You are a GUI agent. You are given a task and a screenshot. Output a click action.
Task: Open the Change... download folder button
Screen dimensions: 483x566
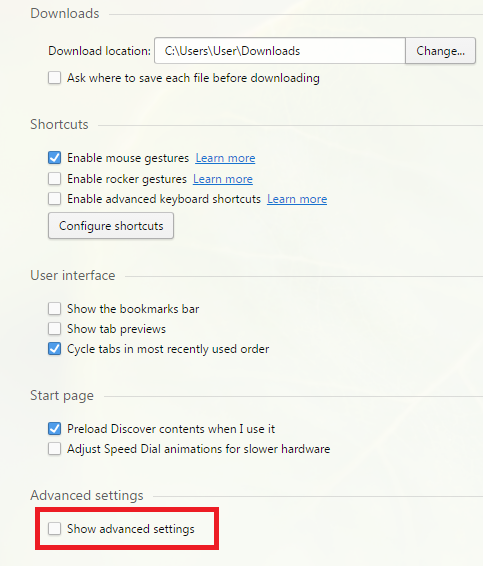click(x=440, y=51)
